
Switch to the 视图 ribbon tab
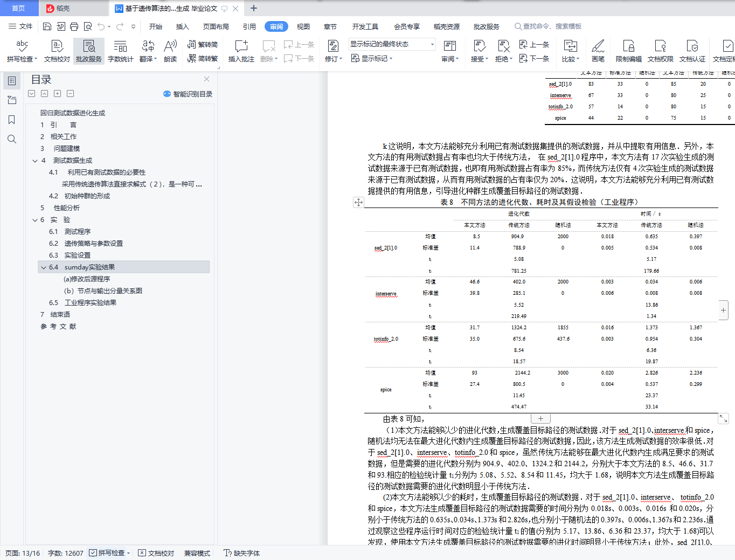pos(303,26)
